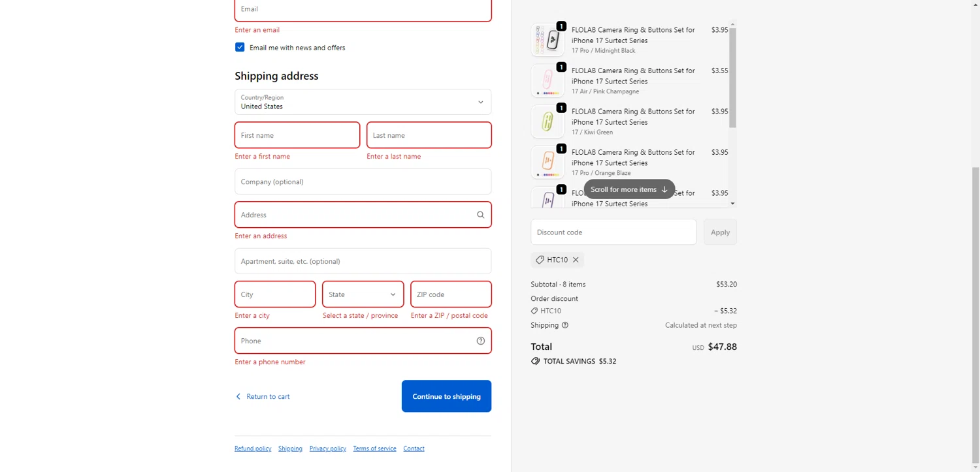Viewport: 980px width, 472px height.
Task: Click the tag icon on HTC10 chip
Action: pyautogui.click(x=540, y=260)
